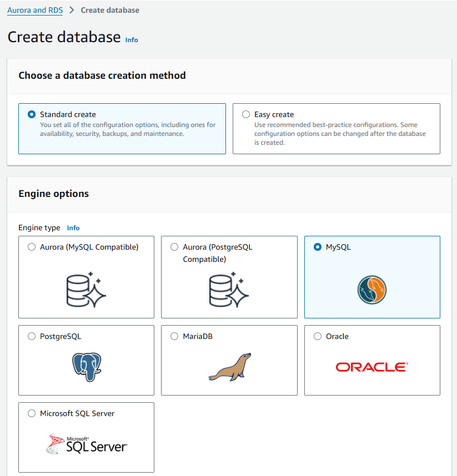Select the MySQL engine radio button
Image resolution: width=457 pixels, height=476 pixels.
(x=318, y=247)
